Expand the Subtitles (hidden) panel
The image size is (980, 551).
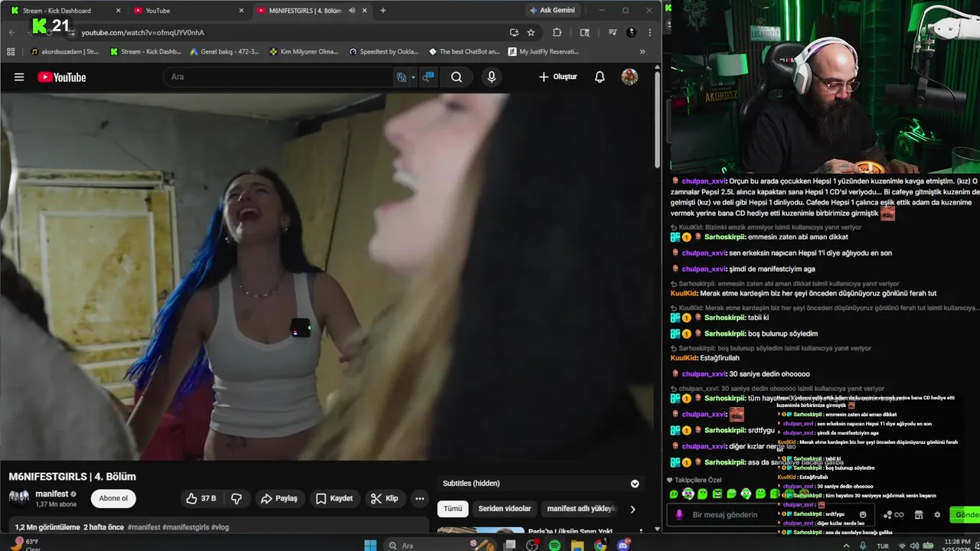[635, 484]
